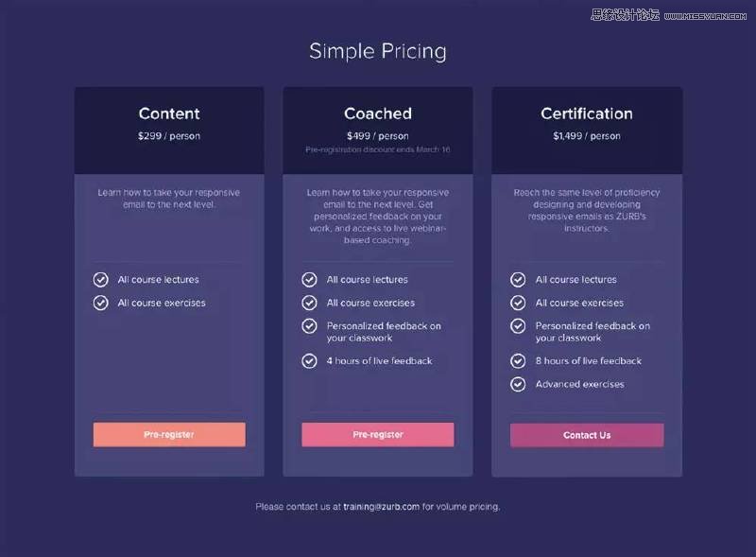The width and height of the screenshot is (756, 557).
Task: Click the Contact Us button in the Certification card
Action: click(587, 435)
